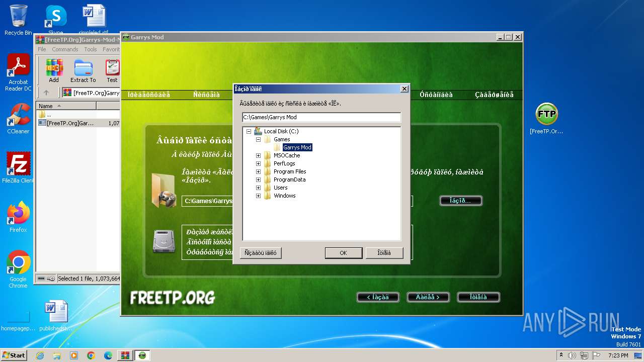This screenshot has height=362, width=644.
Task: Click Extract To in WinRAR toolbar
Action: (x=83, y=71)
